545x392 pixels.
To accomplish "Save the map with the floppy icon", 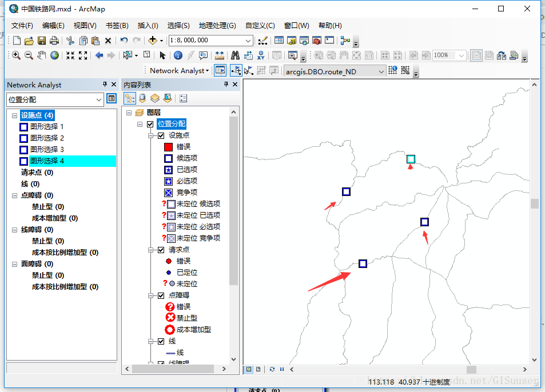I will (42, 41).
